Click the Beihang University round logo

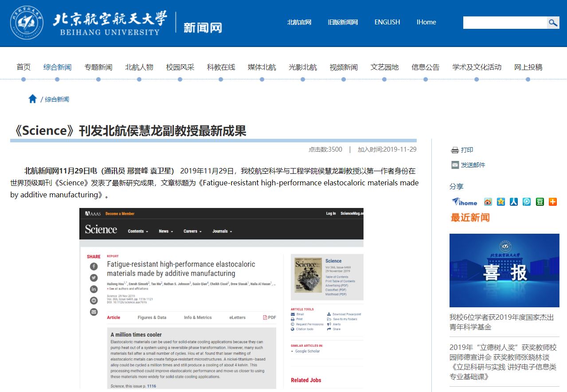pos(27,23)
